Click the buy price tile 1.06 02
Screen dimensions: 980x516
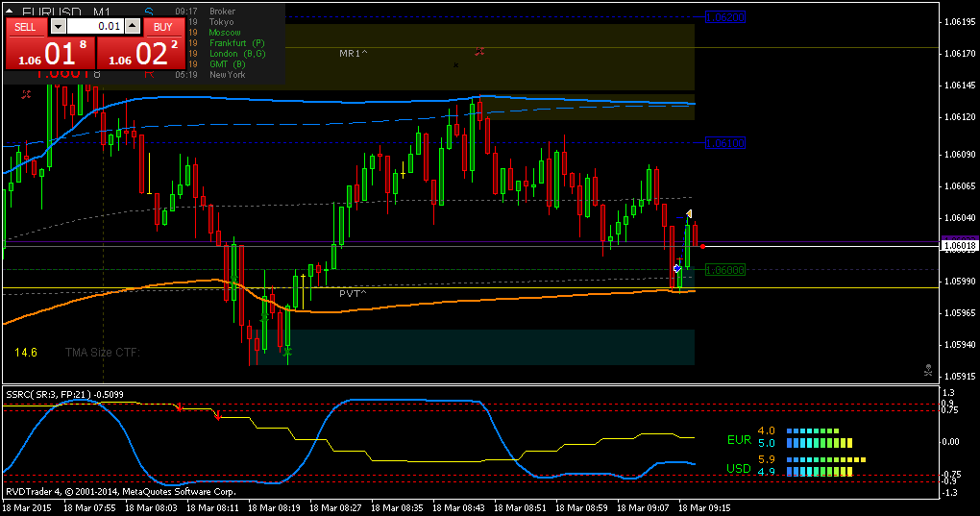[141, 53]
